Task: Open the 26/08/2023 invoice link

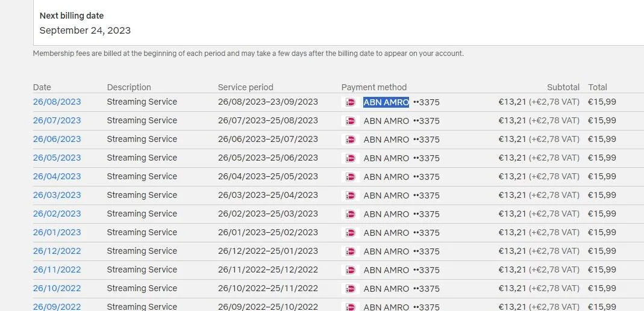Action: click(57, 102)
